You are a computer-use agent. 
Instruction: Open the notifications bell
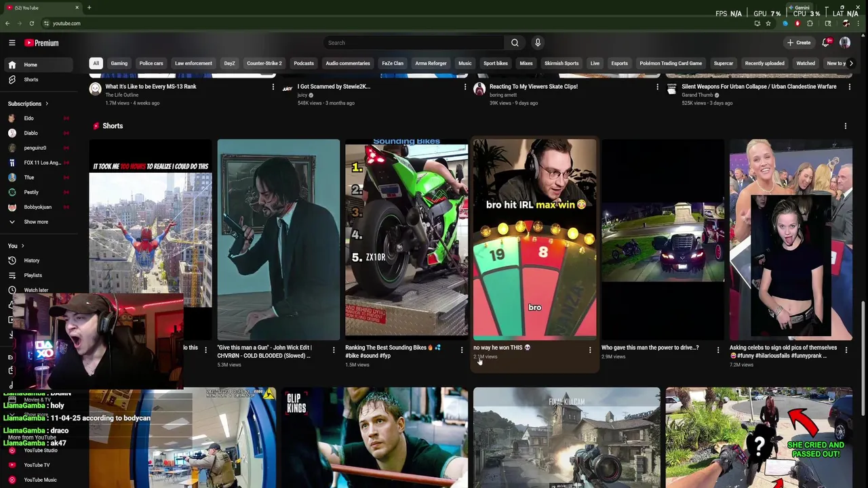coord(826,43)
